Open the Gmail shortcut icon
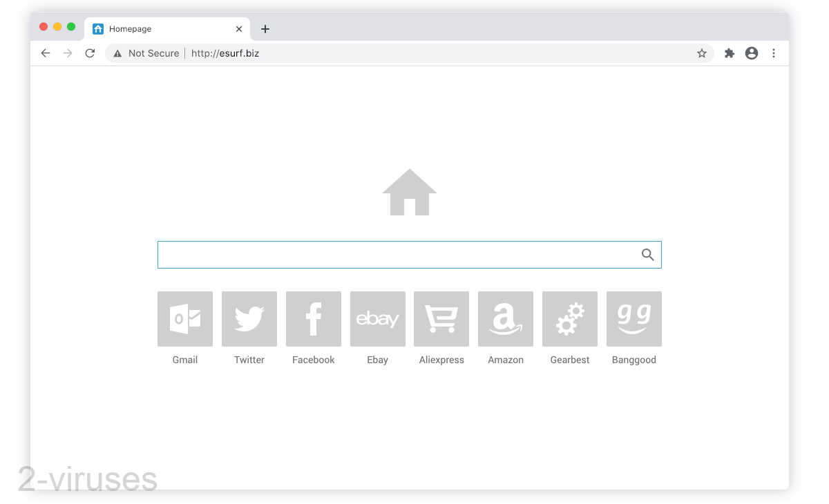Viewport: 829px width, 504px height. (x=184, y=319)
